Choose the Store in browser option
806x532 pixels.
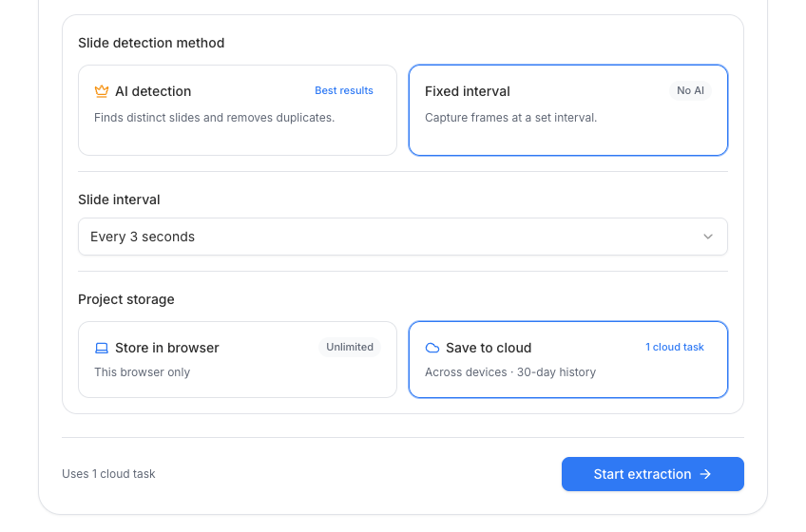pos(238,359)
